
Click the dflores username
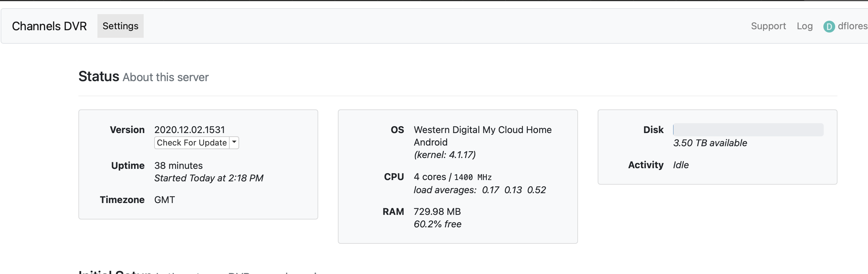[852, 26]
